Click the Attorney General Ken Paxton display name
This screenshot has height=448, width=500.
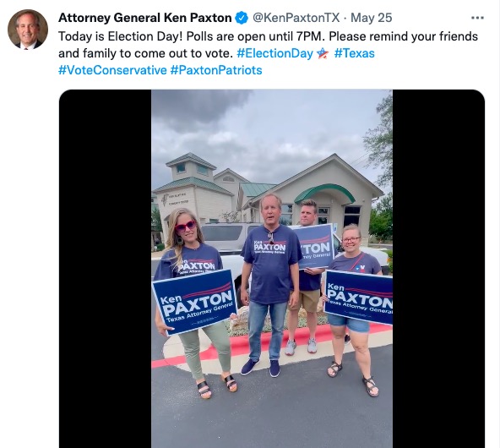click(145, 18)
